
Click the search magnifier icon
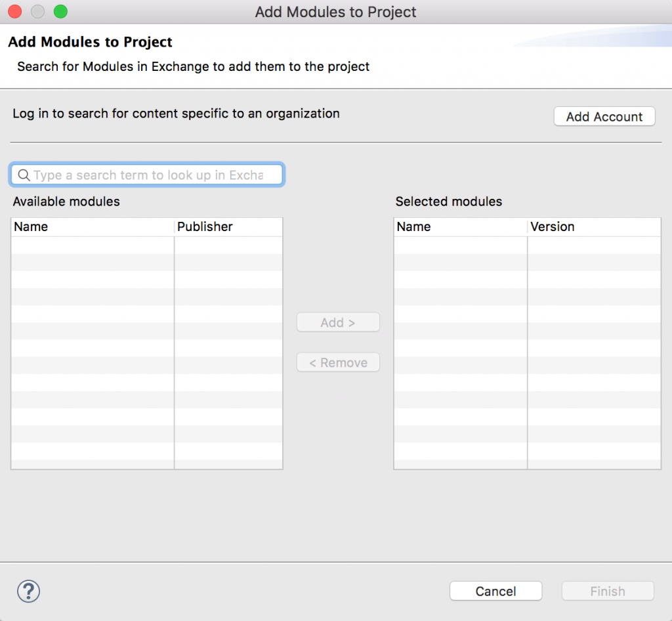(24, 175)
